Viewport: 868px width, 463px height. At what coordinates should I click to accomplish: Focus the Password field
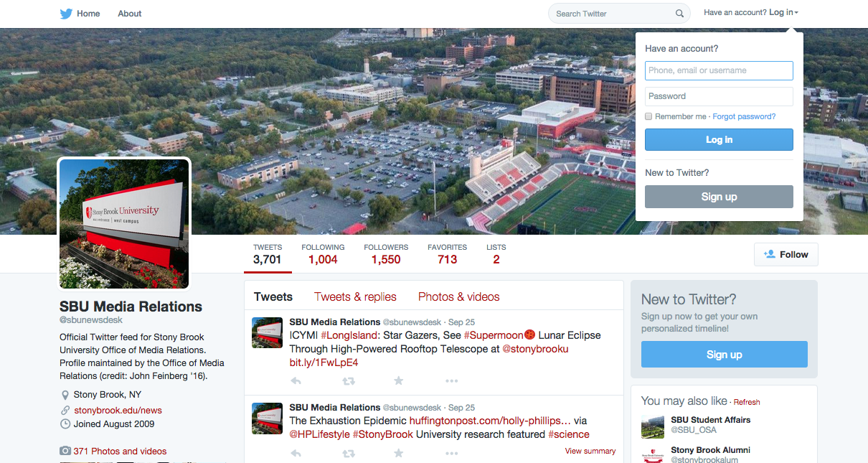point(719,96)
